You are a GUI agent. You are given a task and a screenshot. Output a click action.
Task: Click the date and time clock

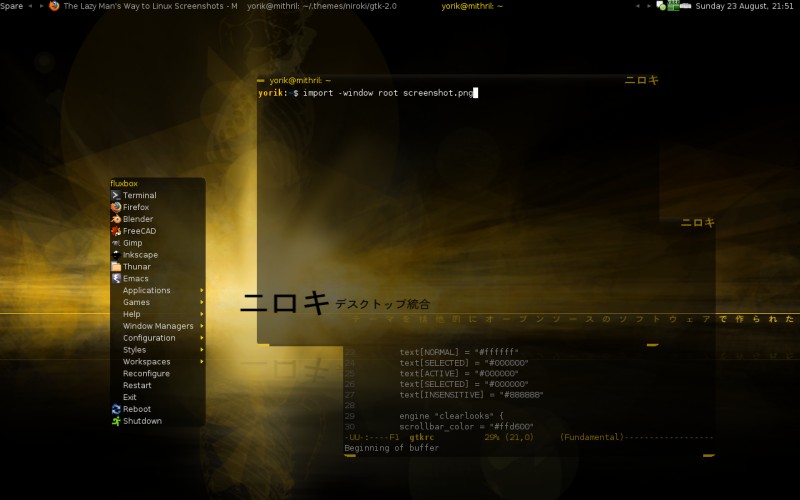[x=744, y=6]
